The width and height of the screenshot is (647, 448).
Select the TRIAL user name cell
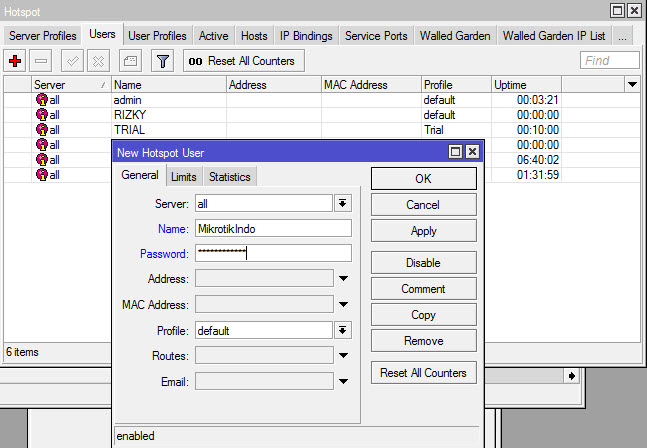click(x=169, y=130)
